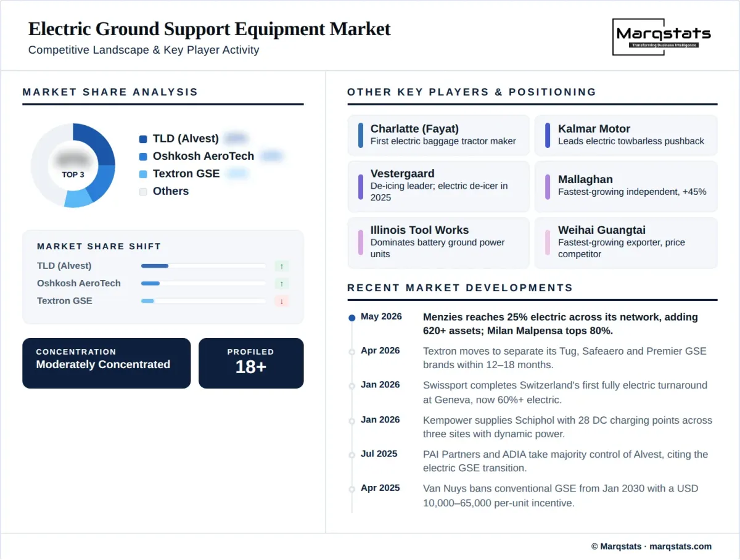This screenshot has width=740, height=560.
Task: Click the 'Kempower supplies Schiphol' news item
Action: tap(567, 427)
